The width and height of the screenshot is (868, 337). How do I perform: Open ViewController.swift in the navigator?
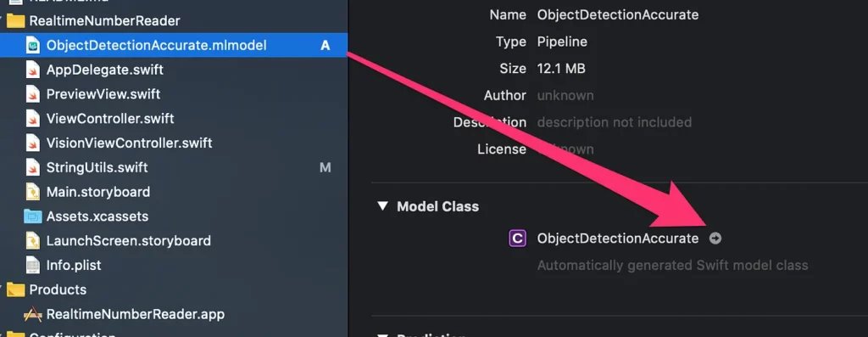(x=110, y=119)
